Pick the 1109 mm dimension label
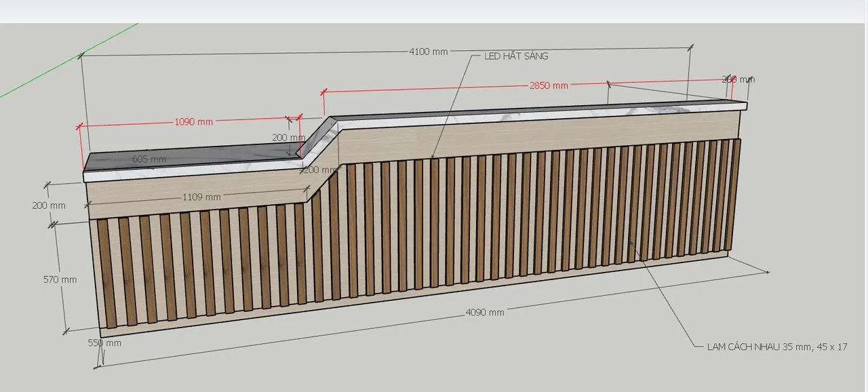The image size is (868, 392). pos(201,197)
